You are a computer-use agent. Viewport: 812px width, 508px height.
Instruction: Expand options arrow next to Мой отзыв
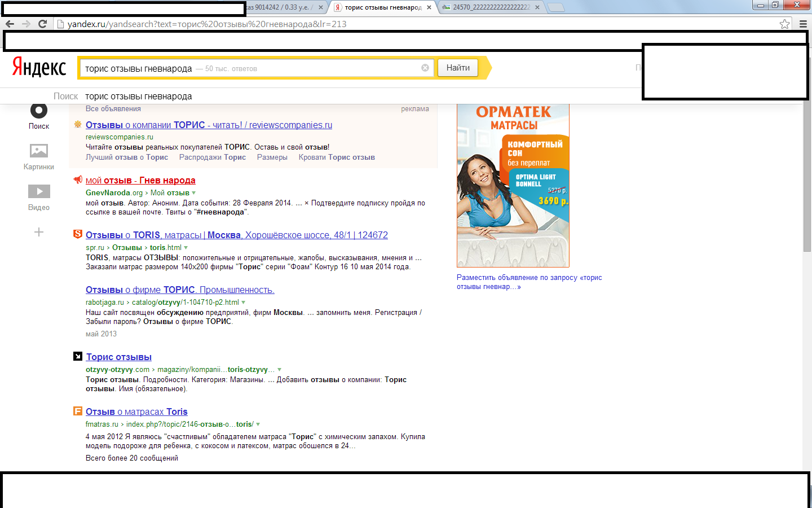(194, 193)
